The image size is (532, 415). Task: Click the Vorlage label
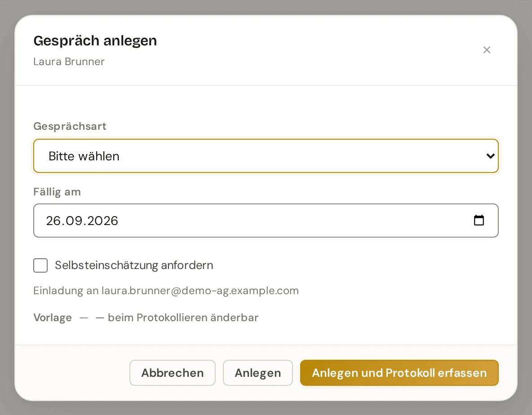click(x=53, y=318)
